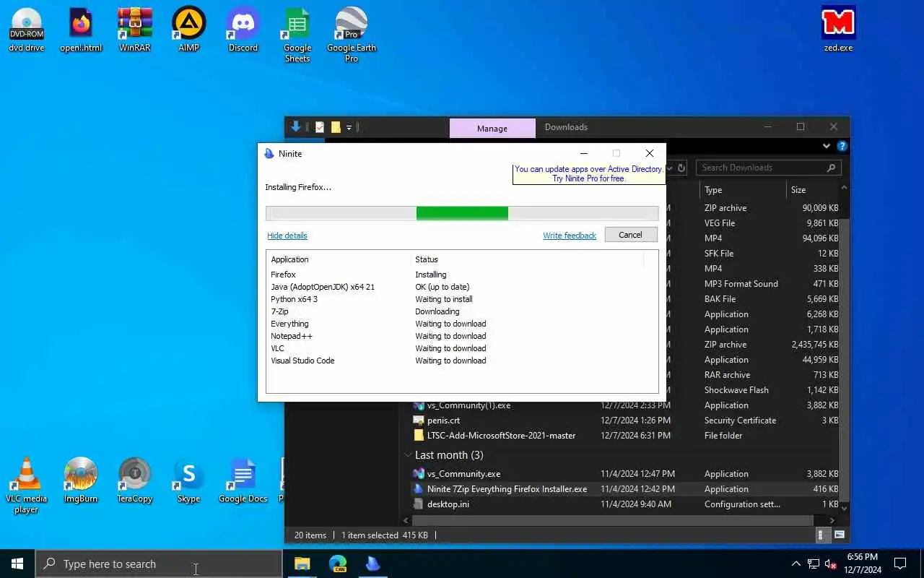This screenshot has height=578, width=924.
Task: Click the Search Downloads field
Action: [769, 168]
